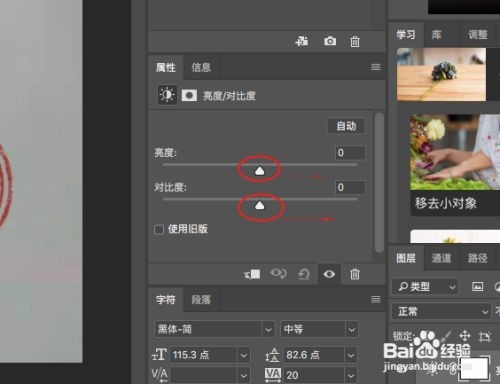
Task: Create new document from current state icon
Action: (x=302, y=41)
